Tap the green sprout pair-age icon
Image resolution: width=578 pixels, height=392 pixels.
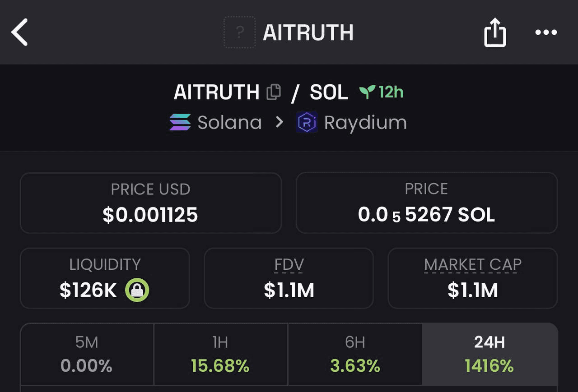tap(367, 92)
